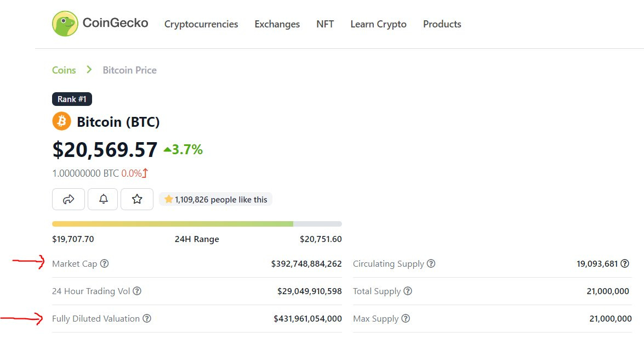Click the Rank #1 badge
The width and height of the screenshot is (644, 360).
coord(72,99)
